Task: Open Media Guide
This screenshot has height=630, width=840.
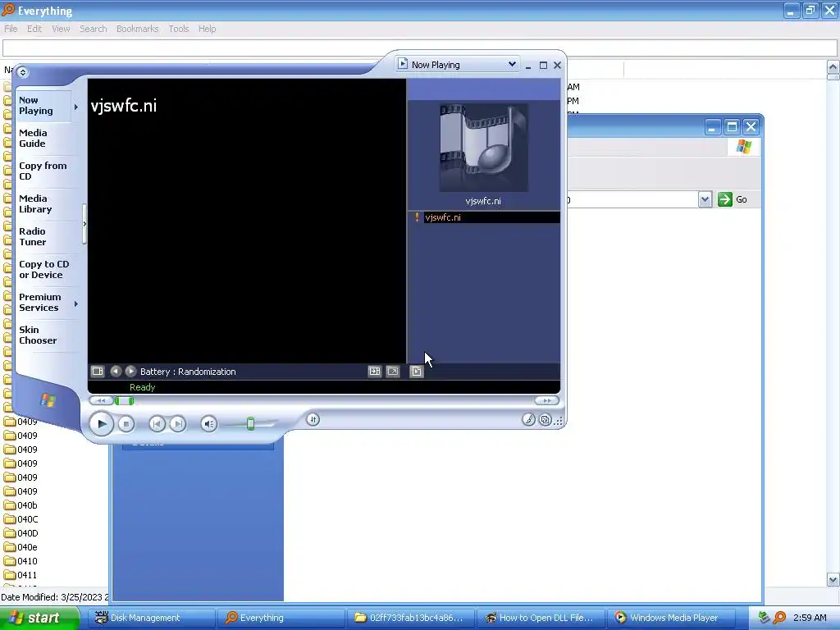Action: (x=33, y=138)
